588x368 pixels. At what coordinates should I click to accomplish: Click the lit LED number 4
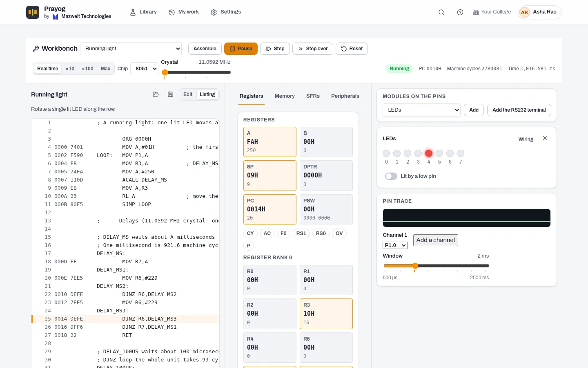click(x=429, y=153)
